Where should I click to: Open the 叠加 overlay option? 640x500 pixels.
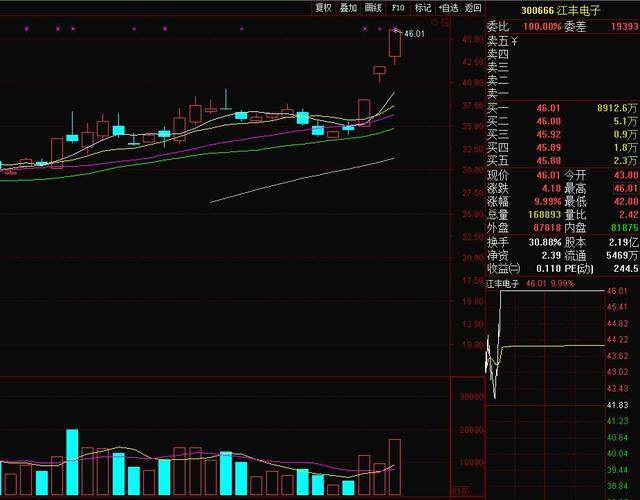point(348,7)
